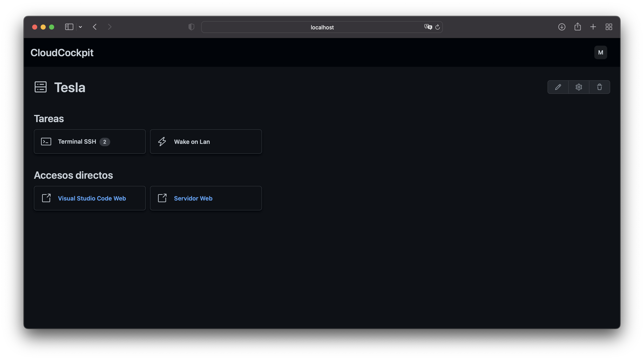Expand the sidebar dropdown chevron

click(80, 27)
